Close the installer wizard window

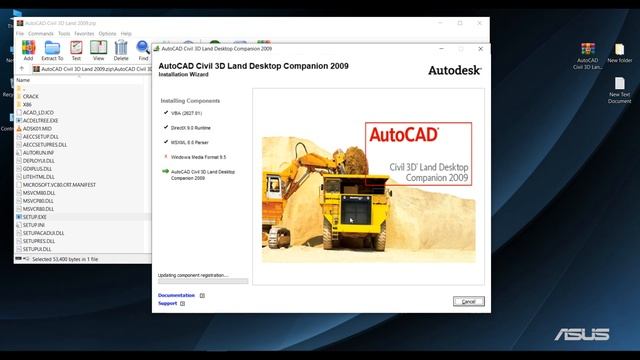tap(480, 49)
